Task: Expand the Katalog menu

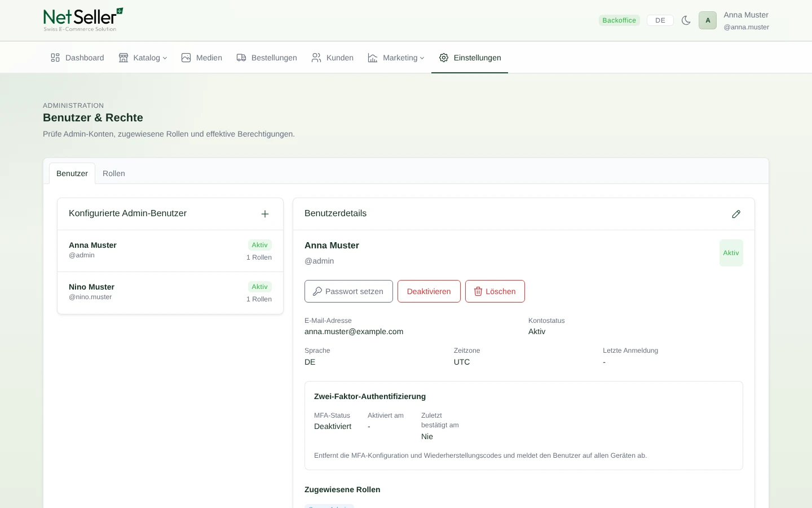Action: point(143,58)
